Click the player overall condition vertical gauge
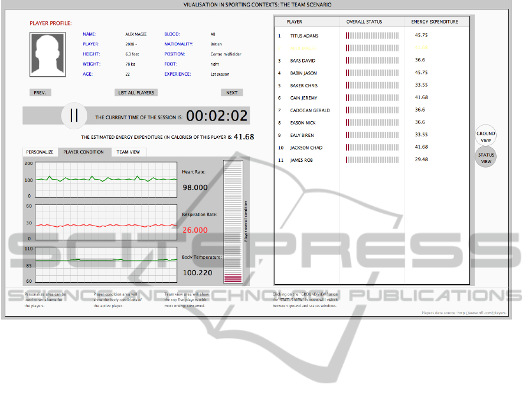The width and height of the screenshot is (532, 404). [233, 221]
